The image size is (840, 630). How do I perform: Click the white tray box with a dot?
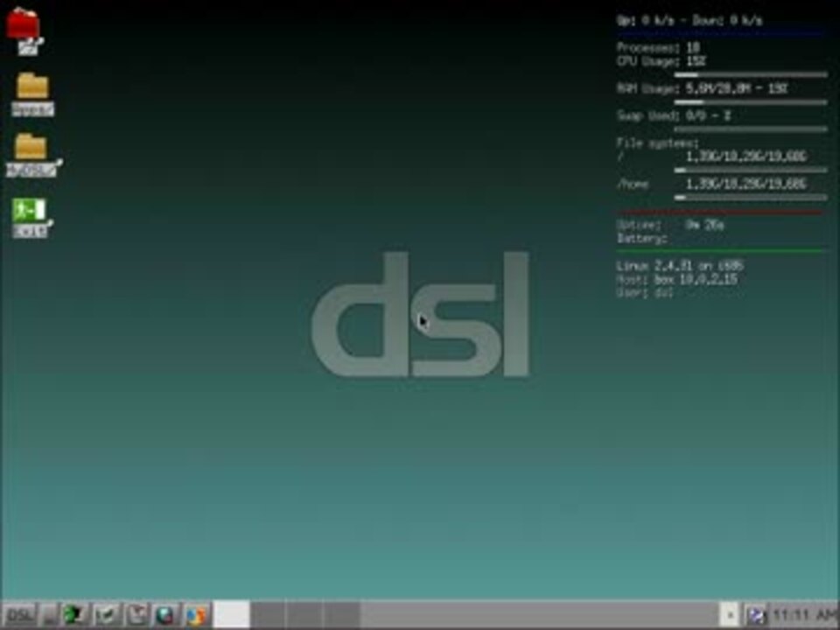729,614
